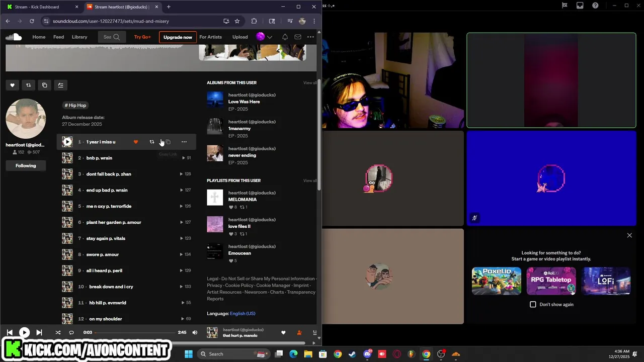The width and height of the screenshot is (644, 362).
Task: Click the follow artist icon in player bar
Action: 299,332
